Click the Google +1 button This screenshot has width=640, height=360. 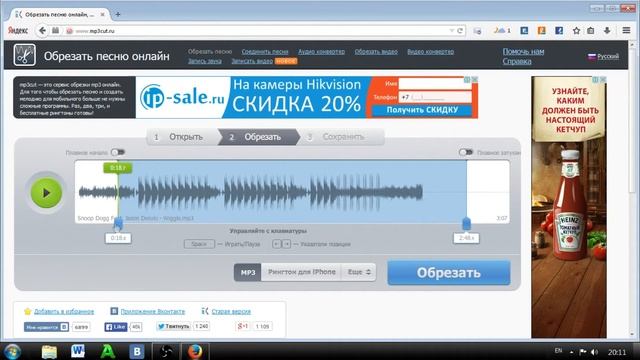(243, 326)
